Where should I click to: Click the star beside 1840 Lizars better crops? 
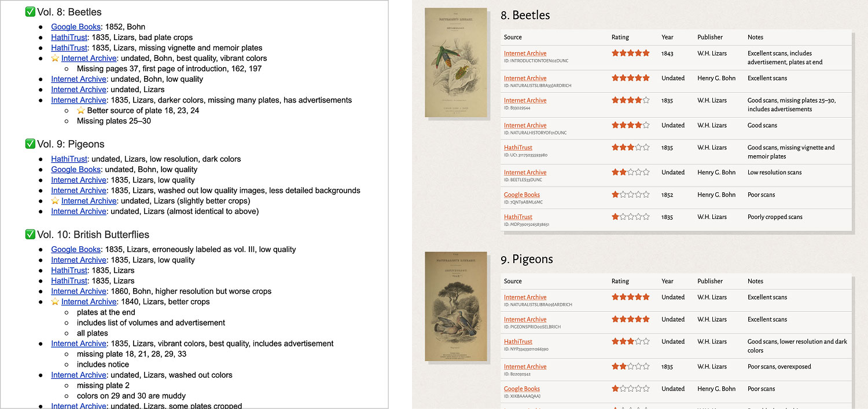pyautogui.click(x=55, y=301)
